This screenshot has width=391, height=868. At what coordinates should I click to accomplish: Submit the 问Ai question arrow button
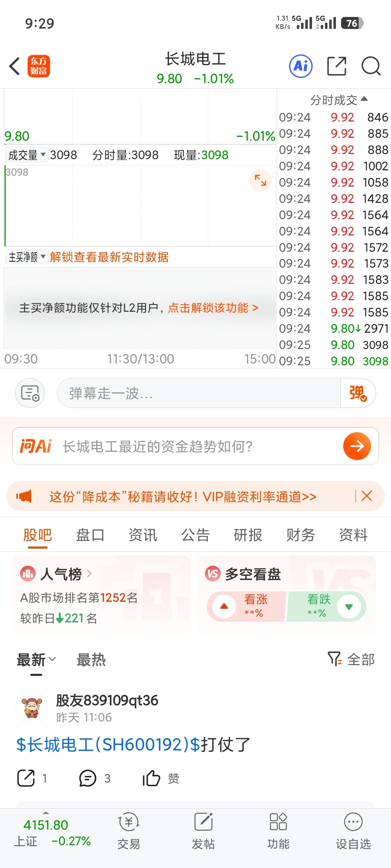357,446
